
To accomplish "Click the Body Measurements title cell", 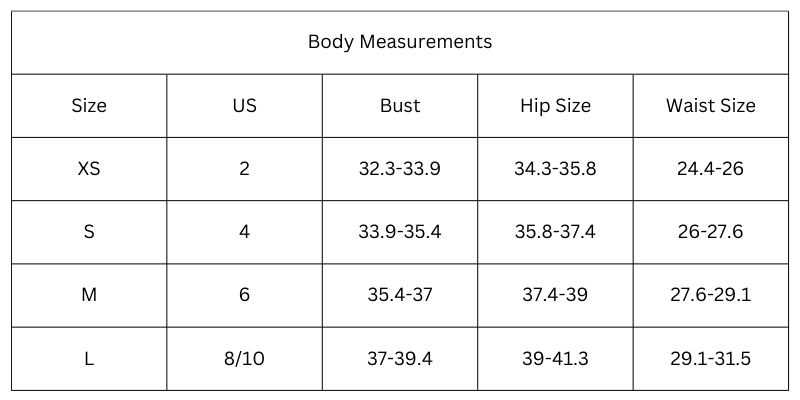I will coord(399,42).
